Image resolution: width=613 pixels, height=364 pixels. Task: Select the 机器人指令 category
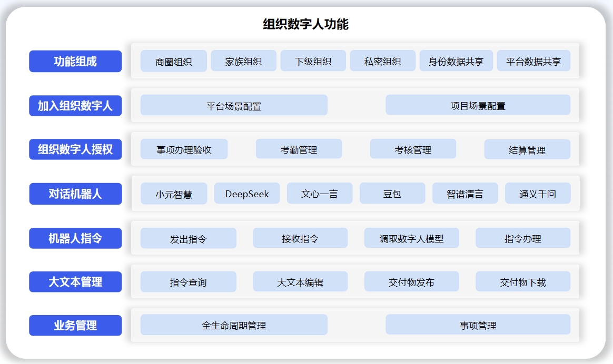pyautogui.click(x=75, y=238)
